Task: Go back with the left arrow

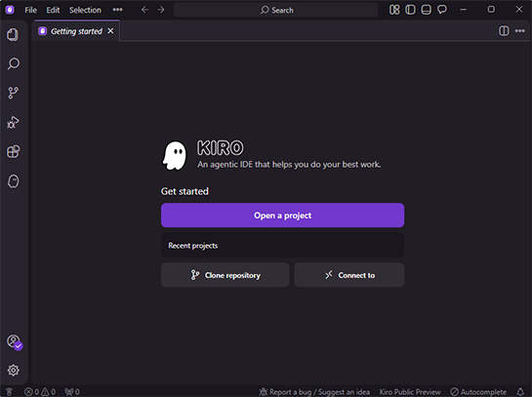Action: coord(144,10)
